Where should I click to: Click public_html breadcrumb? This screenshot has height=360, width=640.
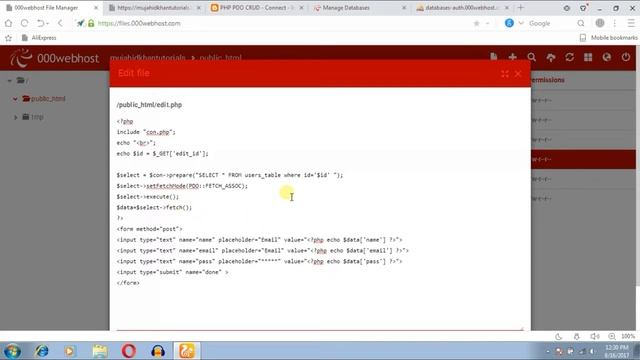(220, 58)
